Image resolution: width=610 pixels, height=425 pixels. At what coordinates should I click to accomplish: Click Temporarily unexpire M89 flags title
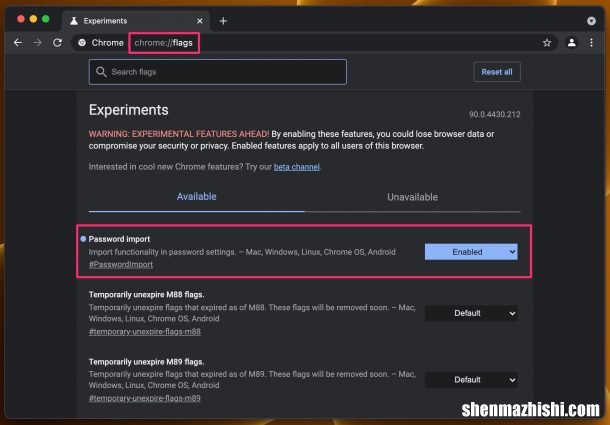tap(146, 362)
